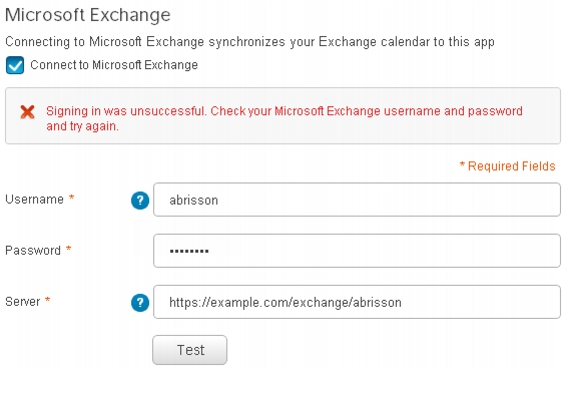Click the asterisk beside Username label
This screenshot has height=395, width=577.
72,197
